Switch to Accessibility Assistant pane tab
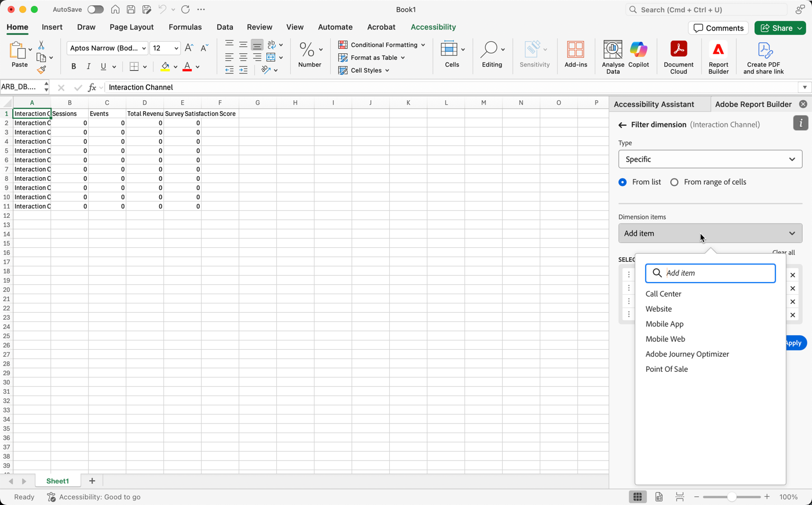The image size is (812, 505). pyautogui.click(x=654, y=104)
